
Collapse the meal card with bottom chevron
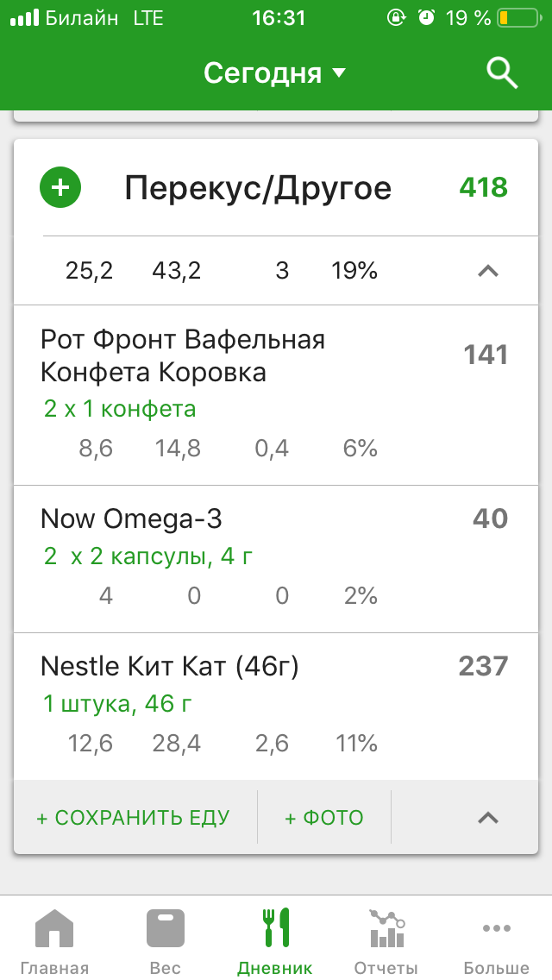point(488,817)
